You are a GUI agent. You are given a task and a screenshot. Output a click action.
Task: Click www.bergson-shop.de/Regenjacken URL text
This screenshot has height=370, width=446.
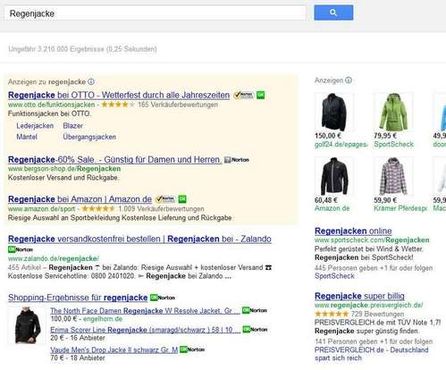(64, 169)
